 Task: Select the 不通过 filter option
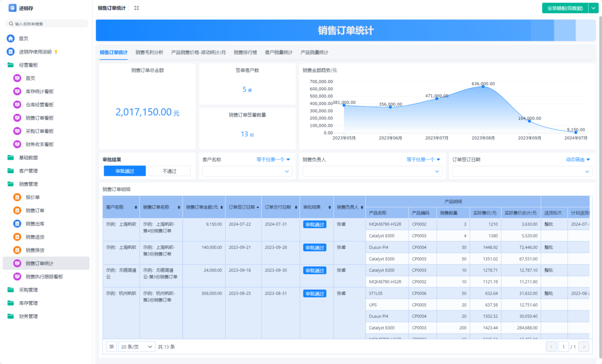[x=170, y=171]
